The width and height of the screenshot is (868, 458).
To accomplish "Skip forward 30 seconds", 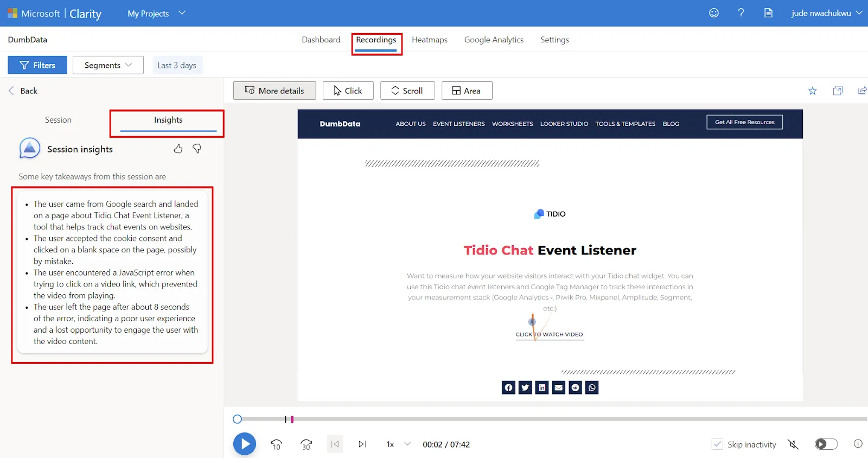I will [x=307, y=444].
